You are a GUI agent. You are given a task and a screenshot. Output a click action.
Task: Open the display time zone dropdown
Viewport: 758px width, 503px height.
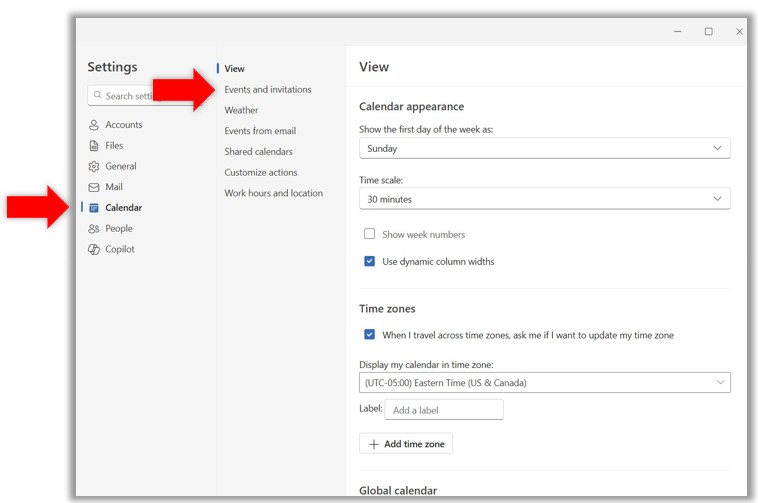coord(544,382)
